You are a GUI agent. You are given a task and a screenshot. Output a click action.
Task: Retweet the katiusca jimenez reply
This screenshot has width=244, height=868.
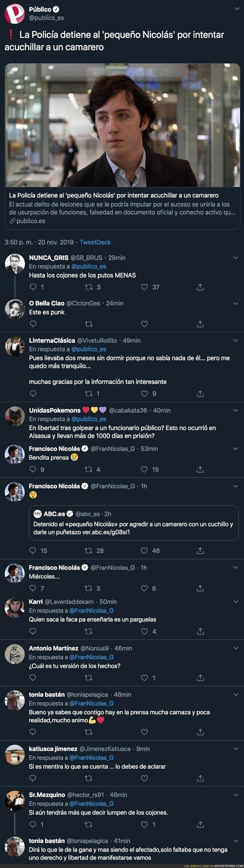[x=89, y=778]
